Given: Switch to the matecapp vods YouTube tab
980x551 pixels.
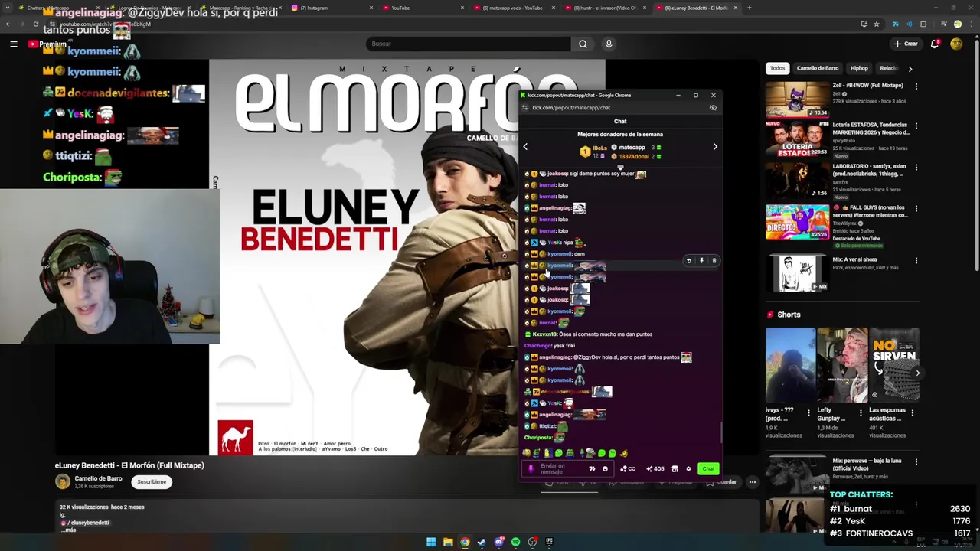Looking at the screenshot, I should click(514, 8).
